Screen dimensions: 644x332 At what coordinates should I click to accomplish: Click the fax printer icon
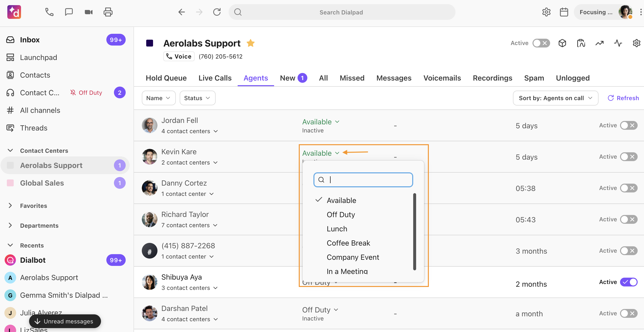tap(108, 12)
